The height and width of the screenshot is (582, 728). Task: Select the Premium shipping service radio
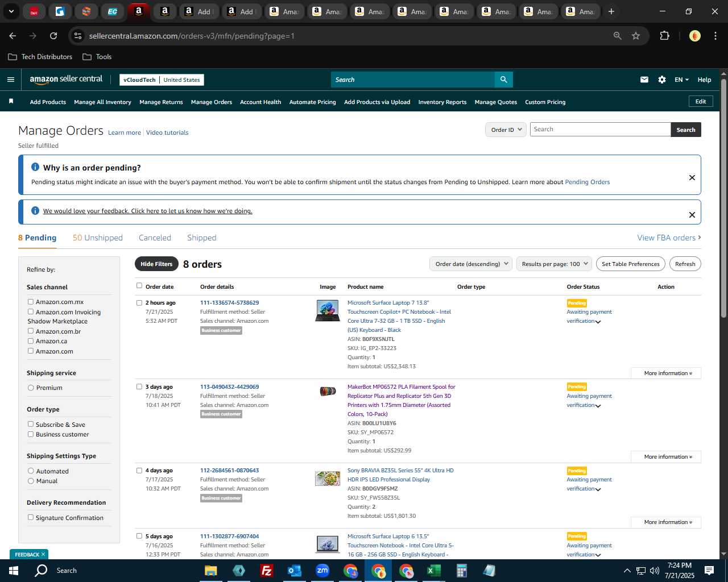click(x=31, y=388)
